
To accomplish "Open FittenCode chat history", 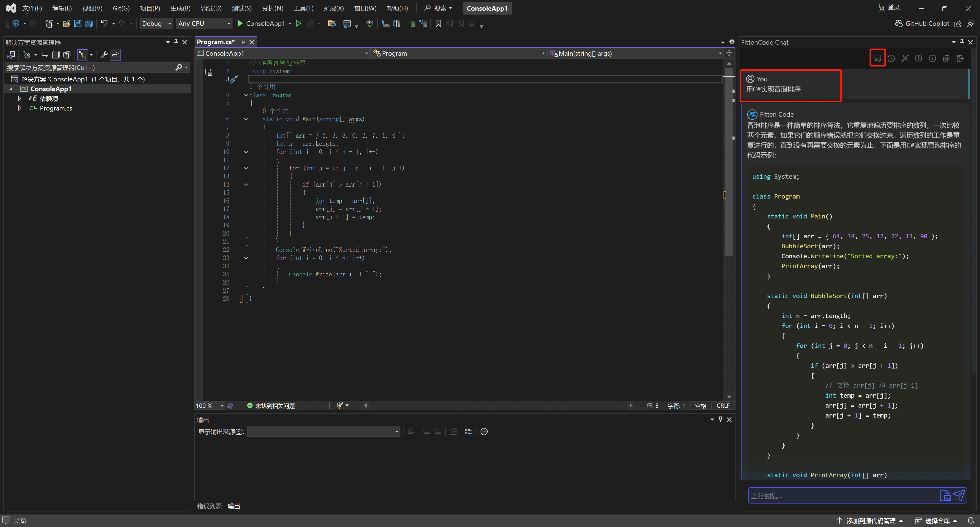I will point(891,58).
